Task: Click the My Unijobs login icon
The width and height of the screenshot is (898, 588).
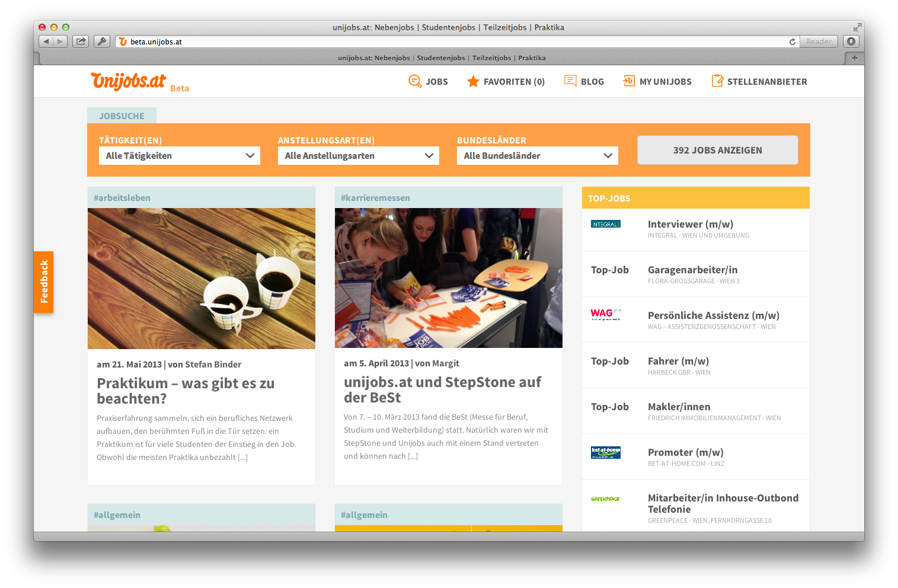Action: coord(629,81)
